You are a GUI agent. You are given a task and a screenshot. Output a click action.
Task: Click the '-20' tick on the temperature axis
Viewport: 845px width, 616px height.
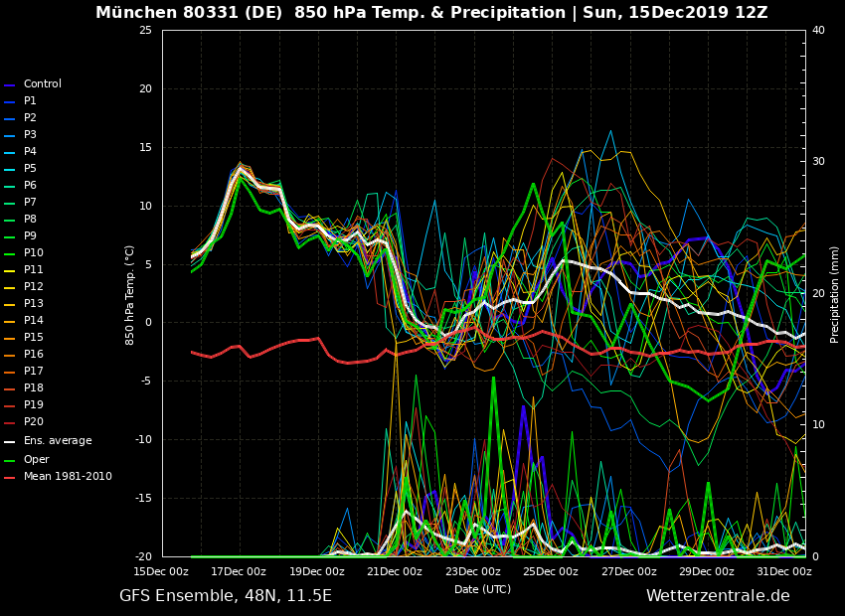point(144,556)
